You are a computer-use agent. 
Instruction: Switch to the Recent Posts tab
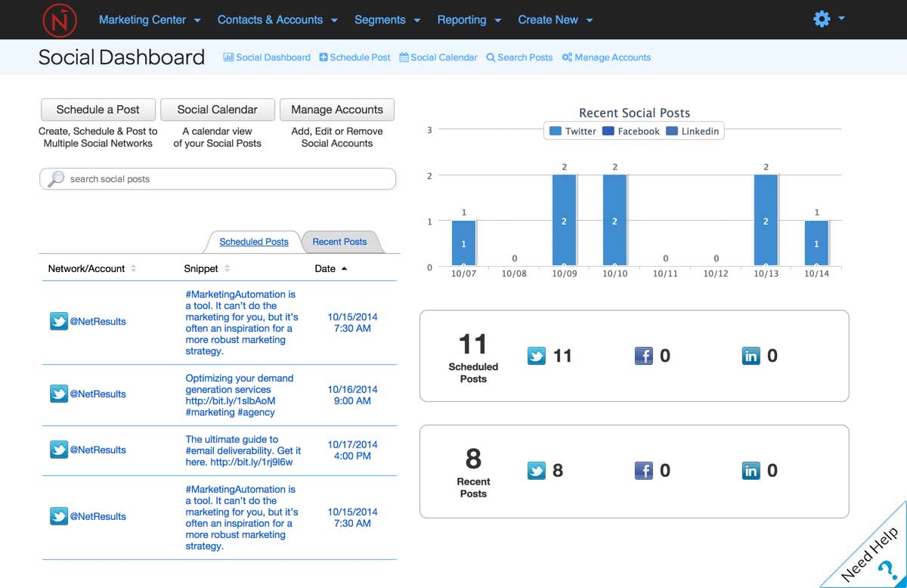click(339, 242)
